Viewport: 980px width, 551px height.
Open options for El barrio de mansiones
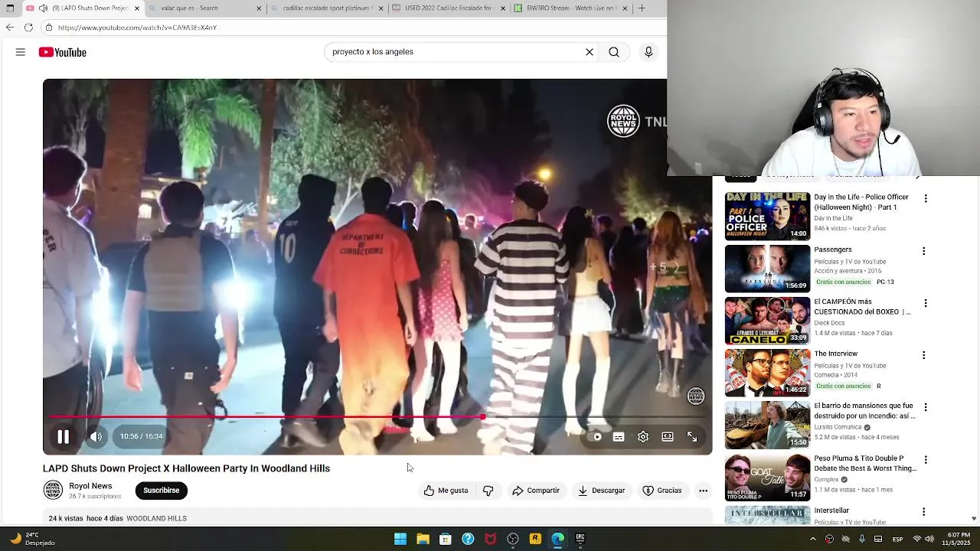coord(925,407)
